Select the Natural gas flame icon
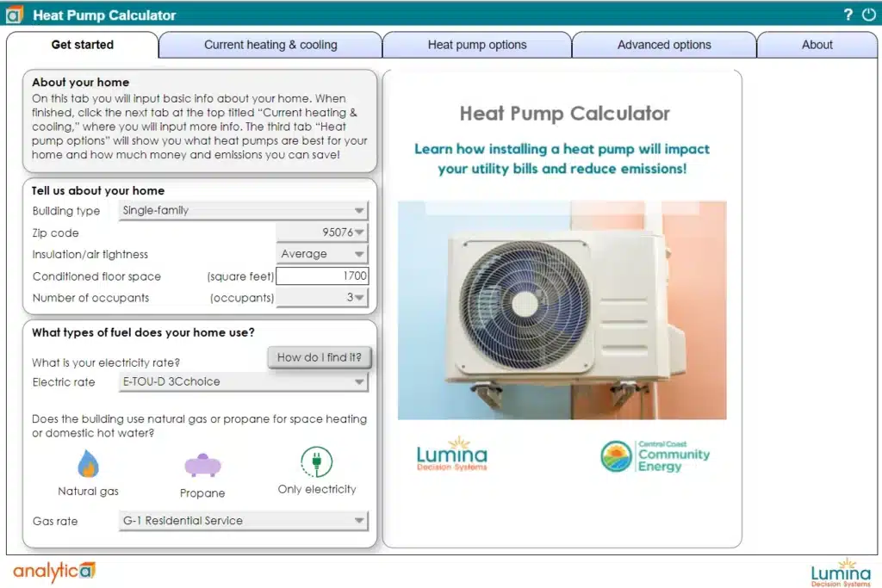This screenshot has height=588, width=882. 88,465
